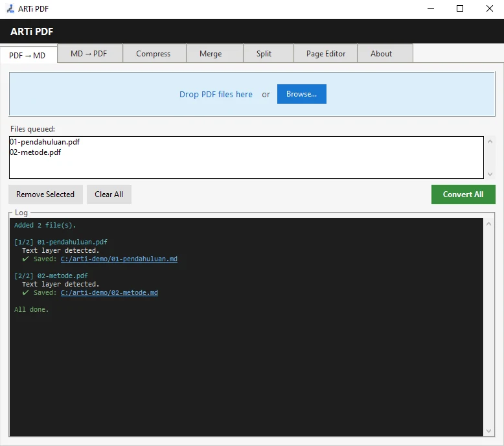Close the ARTi PDF window
This screenshot has height=446, width=504.
490,8
